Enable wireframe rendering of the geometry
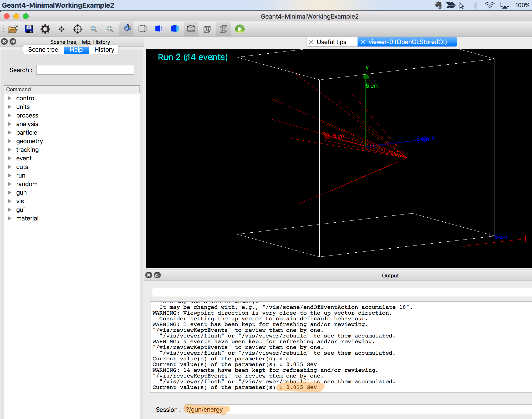This screenshot has height=419, width=532. coord(142,29)
